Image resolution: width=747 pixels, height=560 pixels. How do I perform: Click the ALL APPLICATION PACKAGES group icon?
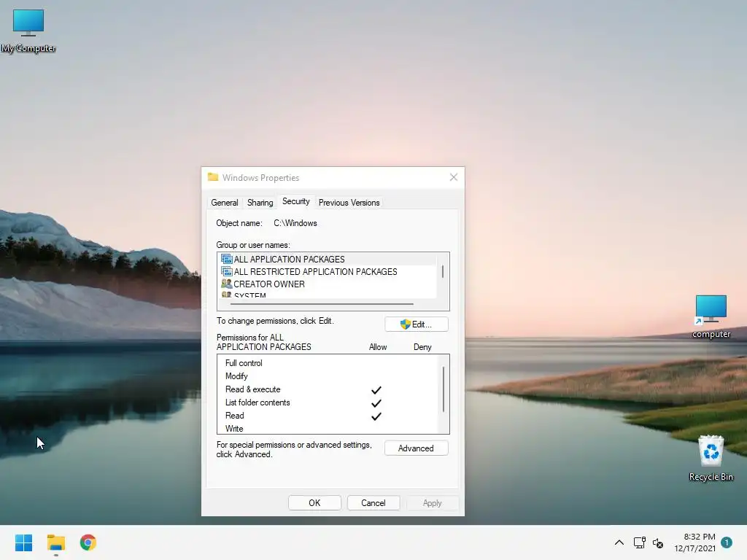[x=227, y=259]
